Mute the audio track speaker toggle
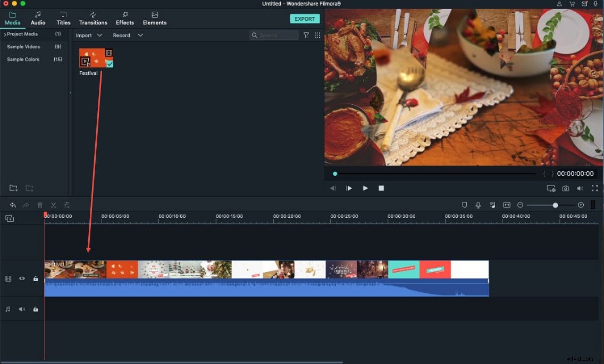This screenshot has height=364, width=604. click(x=21, y=309)
